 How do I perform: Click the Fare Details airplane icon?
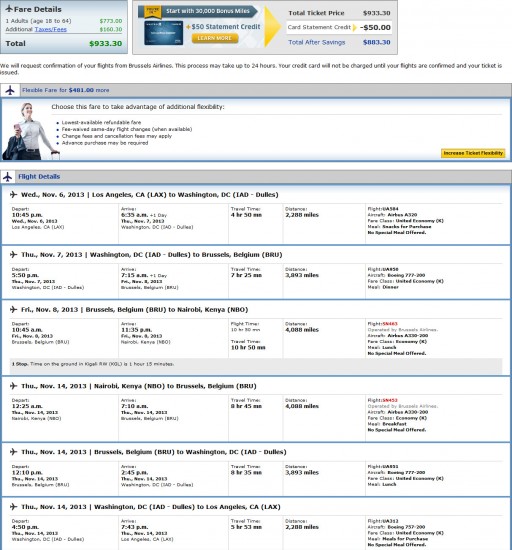point(9,9)
